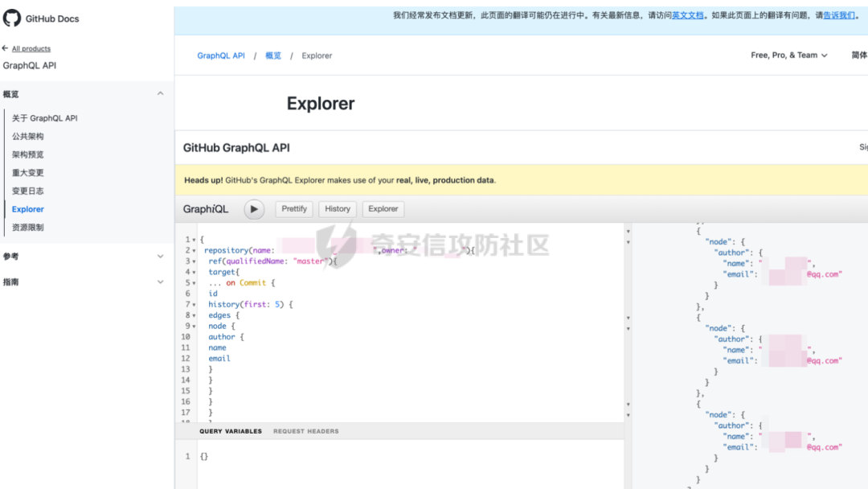Screen dimensions: 868x489
Task: Click the 'email' field on line 12
Action: pyautogui.click(x=219, y=358)
